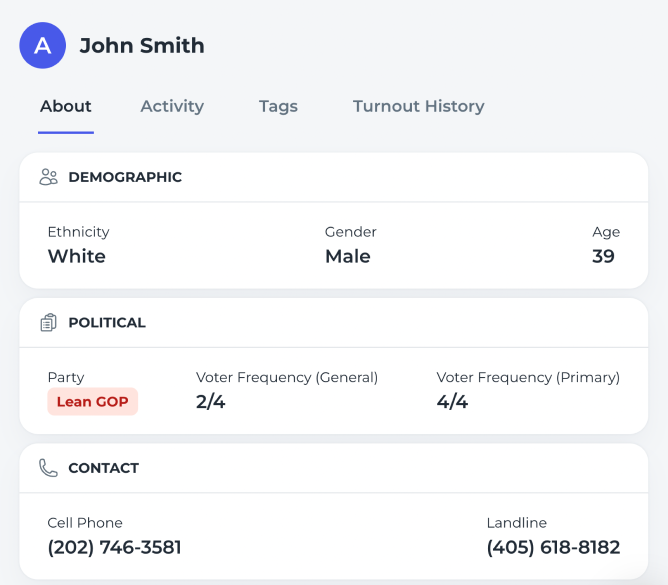Click the primary voter frequency 4/4
668x585 pixels.
click(x=452, y=402)
